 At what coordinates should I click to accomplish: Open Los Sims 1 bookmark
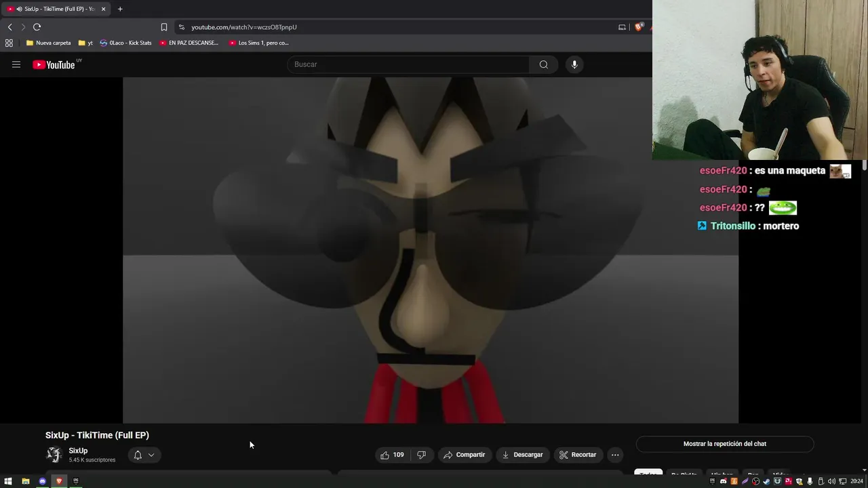259,43
